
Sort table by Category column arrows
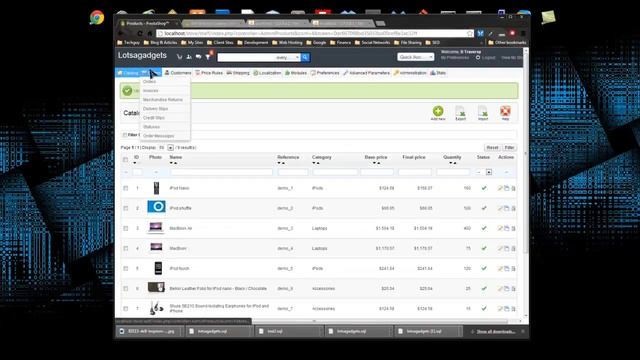(x=316, y=163)
